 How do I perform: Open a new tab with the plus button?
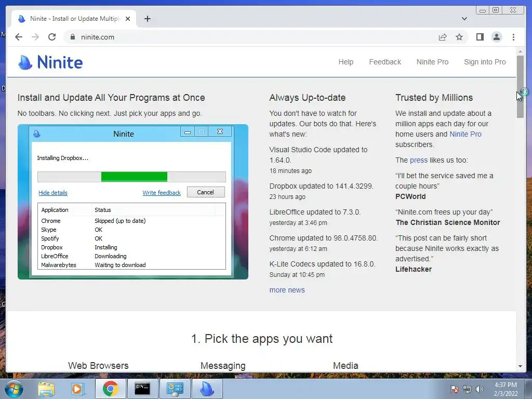click(147, 19)
